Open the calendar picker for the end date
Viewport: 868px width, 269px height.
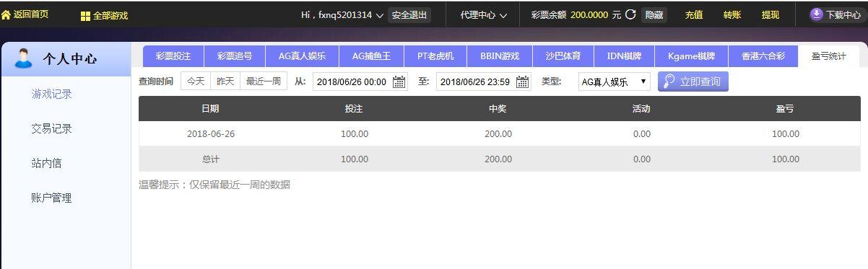click(523, 82)
